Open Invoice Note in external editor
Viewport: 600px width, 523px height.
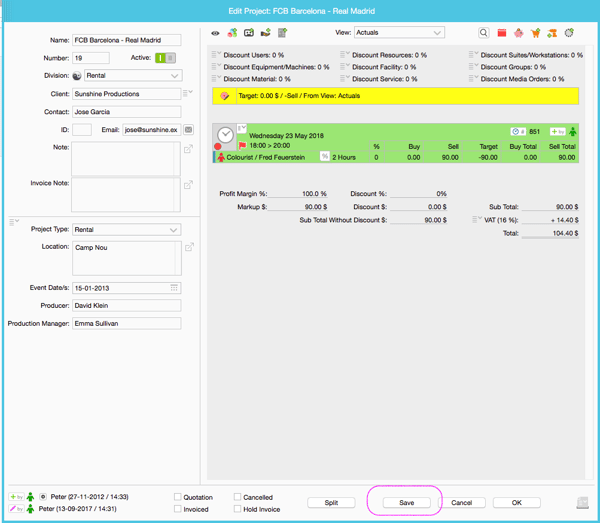[x=188, y=185]
